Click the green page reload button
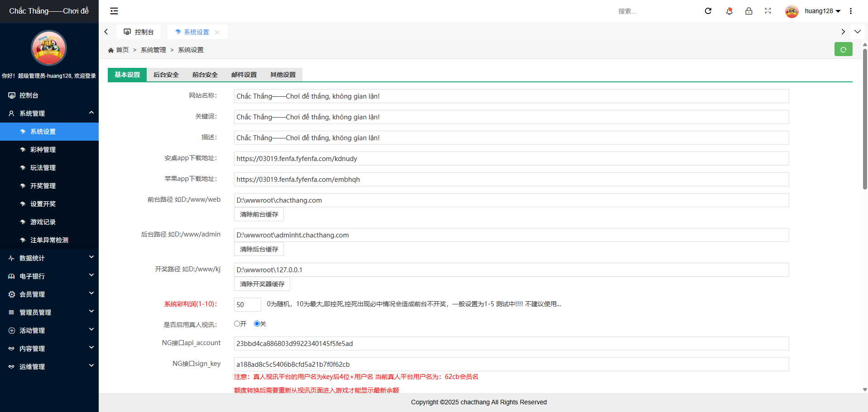 click(x=843, y=49)
